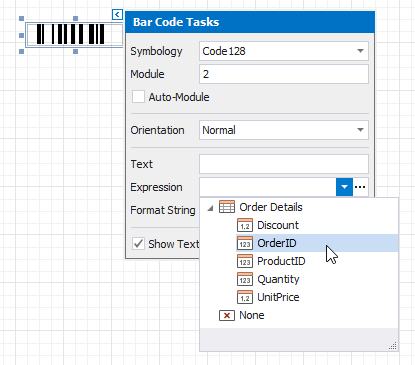This screenshot has height=365, width=415.
Task: Click the Module label
Action: click(x=147, y=74)
